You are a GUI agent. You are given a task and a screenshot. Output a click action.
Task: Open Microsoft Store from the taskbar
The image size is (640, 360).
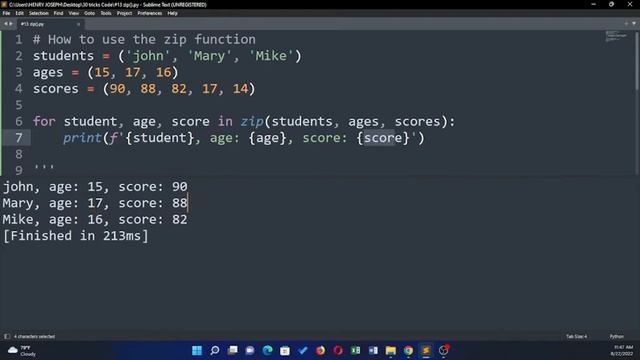coord(285,350)
